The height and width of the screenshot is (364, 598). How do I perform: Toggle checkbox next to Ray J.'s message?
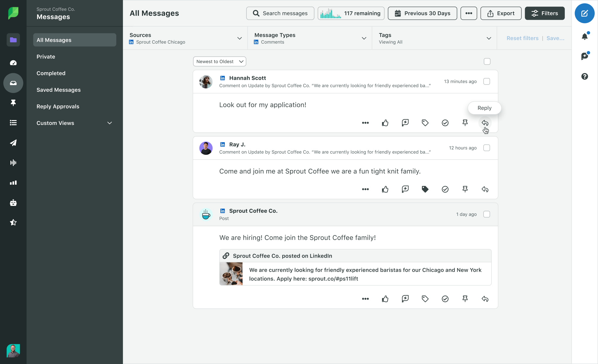(x=487, y=148)
